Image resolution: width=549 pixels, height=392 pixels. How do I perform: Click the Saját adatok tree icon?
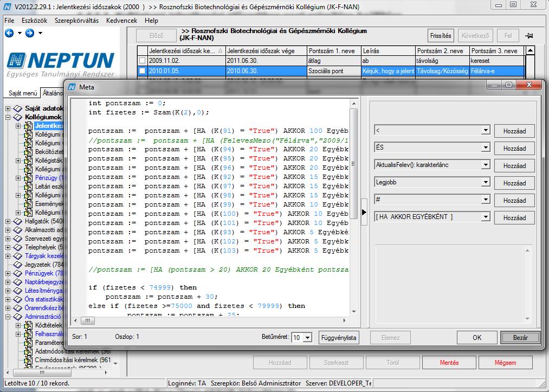pos(18,108)
